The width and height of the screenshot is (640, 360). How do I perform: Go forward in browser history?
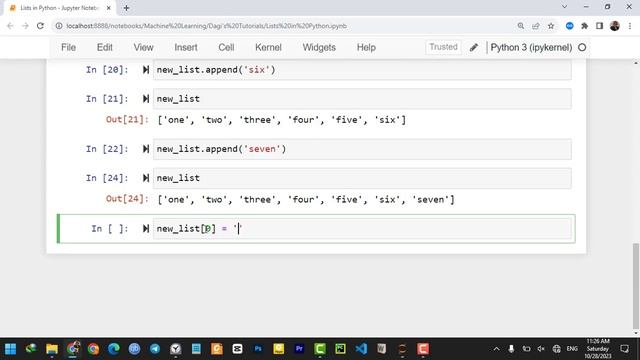(25, 26)
